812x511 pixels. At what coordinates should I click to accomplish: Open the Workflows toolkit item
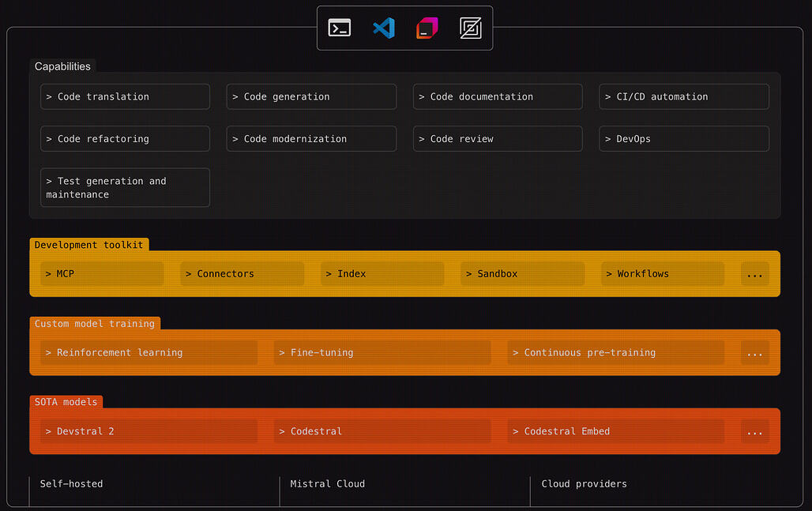click(x=663, y=274)
